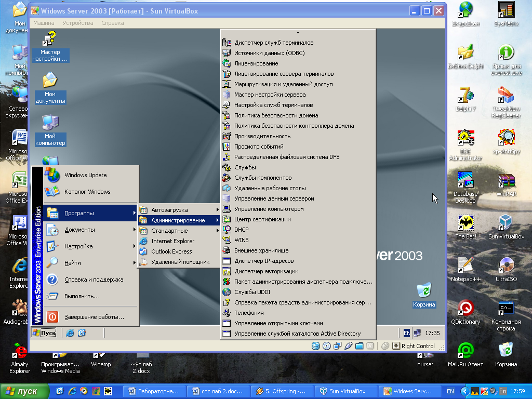Expand Настройка submenu in Start menu

coord(91,246)
